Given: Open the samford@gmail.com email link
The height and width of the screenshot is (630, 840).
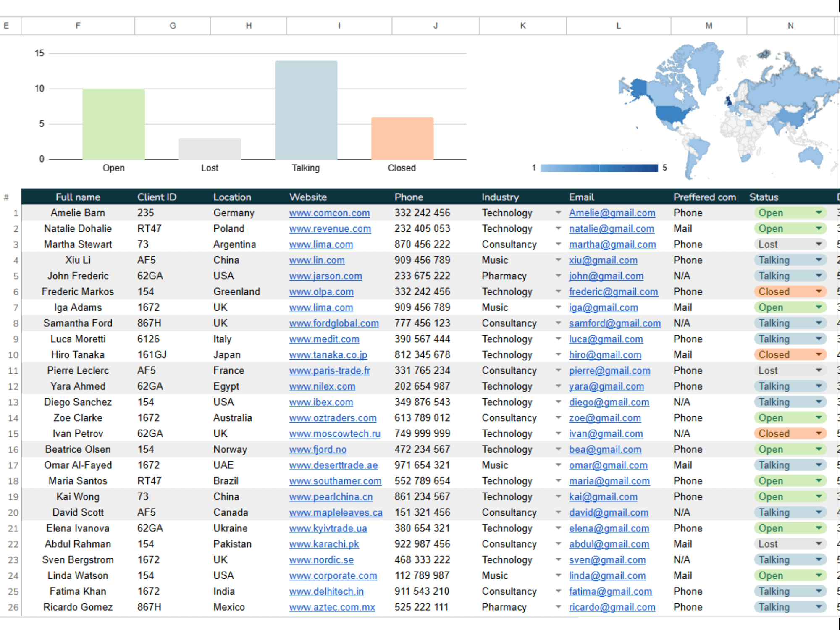Looking at the screenshot, I should pos(614,323).
